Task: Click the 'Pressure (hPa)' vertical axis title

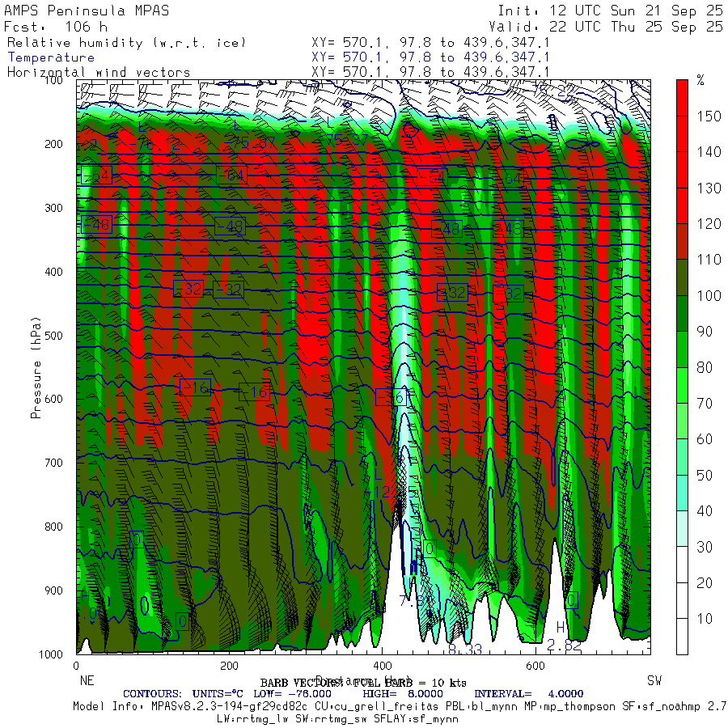Action: tap(36, 367)
